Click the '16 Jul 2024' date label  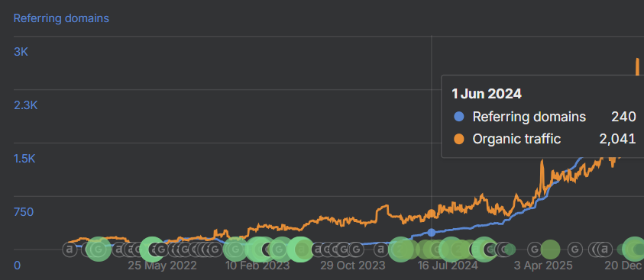[448, 266]
